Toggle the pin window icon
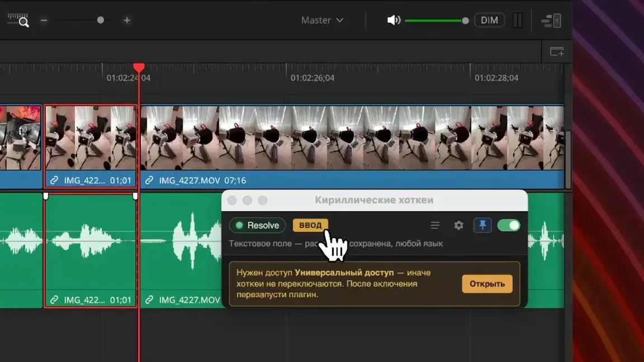Image resolution: width=644 pixels, height=362 pixels. 482,225
